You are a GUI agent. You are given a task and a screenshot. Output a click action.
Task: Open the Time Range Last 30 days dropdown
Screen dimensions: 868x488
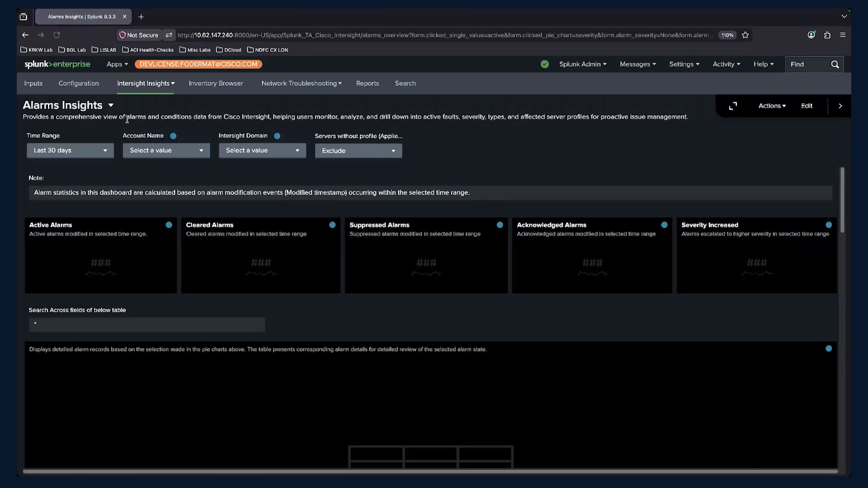coord(70,150)
